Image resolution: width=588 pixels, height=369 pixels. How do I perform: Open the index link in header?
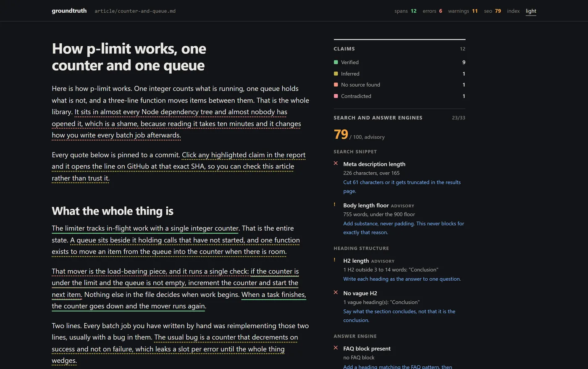513,11
